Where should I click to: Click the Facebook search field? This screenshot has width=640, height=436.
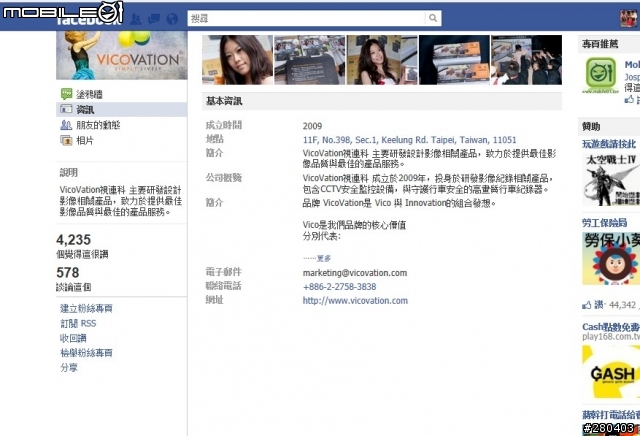pos(306,18)
